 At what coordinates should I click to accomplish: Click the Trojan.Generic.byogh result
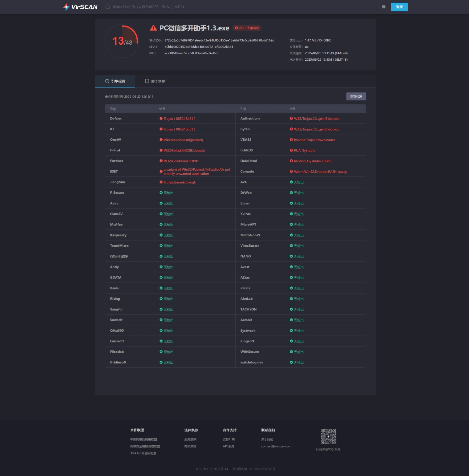180,182
